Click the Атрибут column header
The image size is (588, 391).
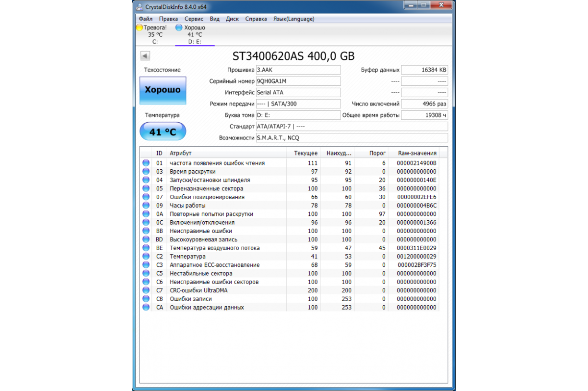click(226, 154)
